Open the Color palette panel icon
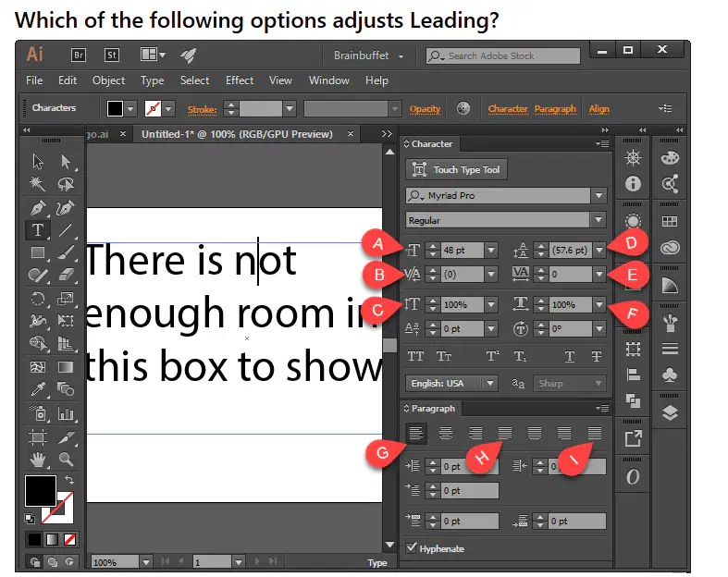The image size is (728, 577). [x=670, y=158]
